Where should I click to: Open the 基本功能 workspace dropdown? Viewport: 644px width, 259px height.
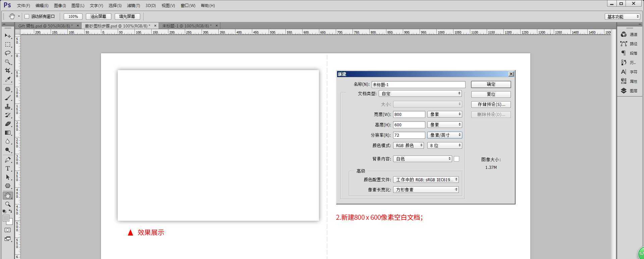(x=623, y=16)
